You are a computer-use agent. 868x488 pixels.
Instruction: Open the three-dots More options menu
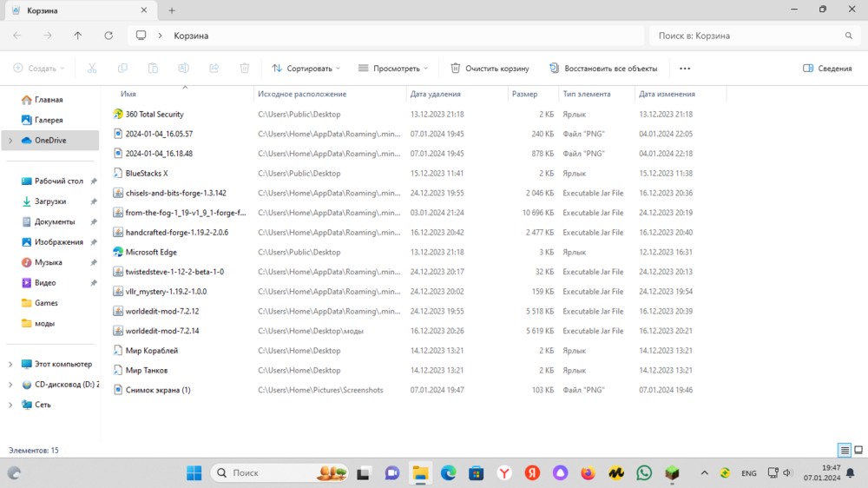tap(685, 69)
